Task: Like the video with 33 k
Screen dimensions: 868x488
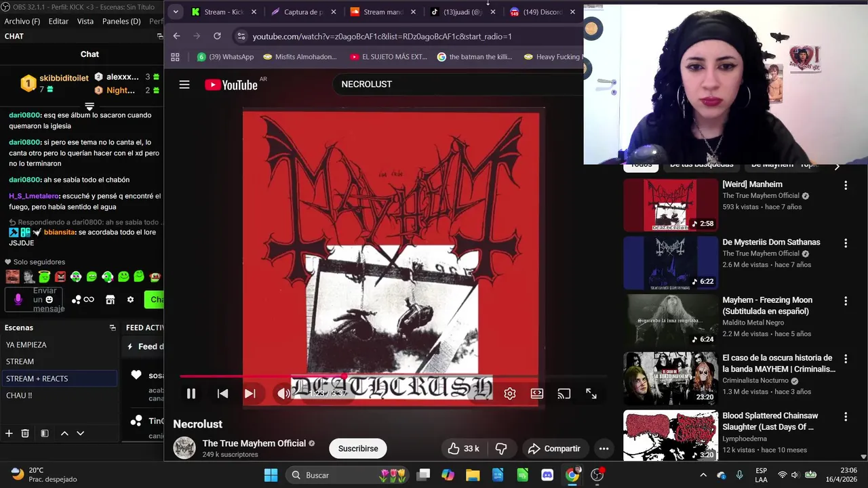Action: pyautogui.click(x=464, y=449)
